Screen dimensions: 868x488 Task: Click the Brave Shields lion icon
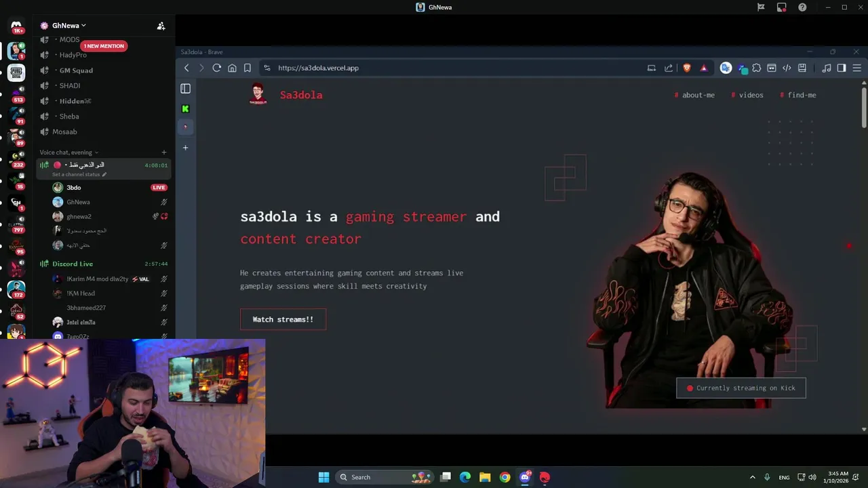686,68
